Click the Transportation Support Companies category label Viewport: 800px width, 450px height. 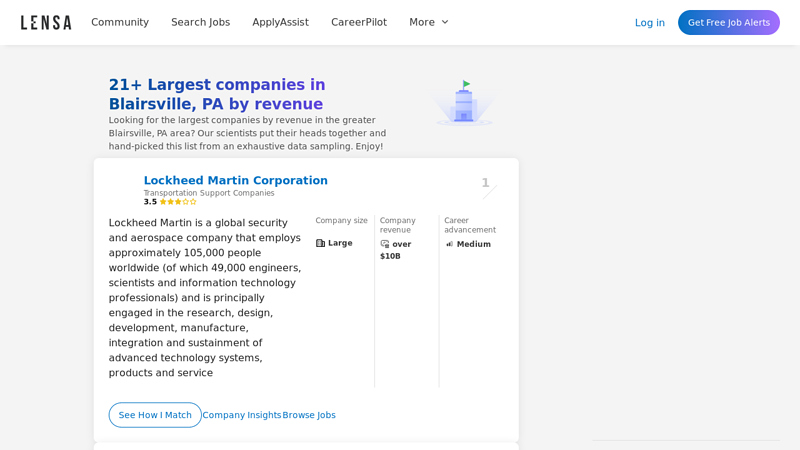[x=209, y=193]
